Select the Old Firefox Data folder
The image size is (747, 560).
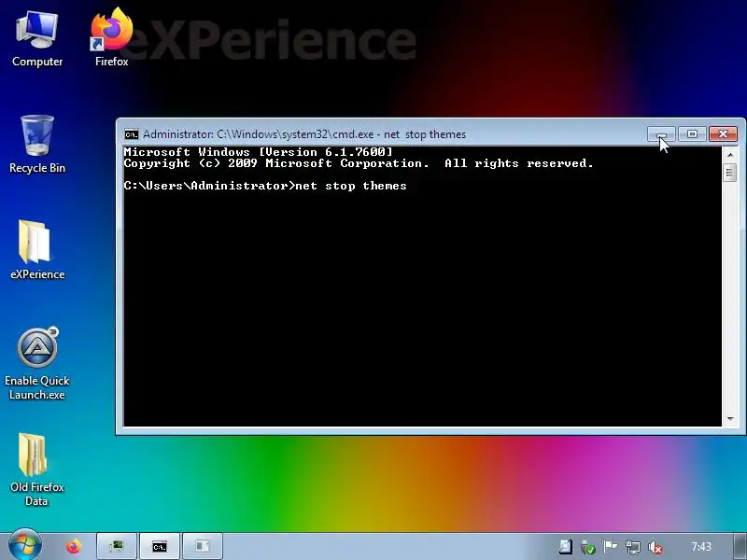(x=37, y=470)
